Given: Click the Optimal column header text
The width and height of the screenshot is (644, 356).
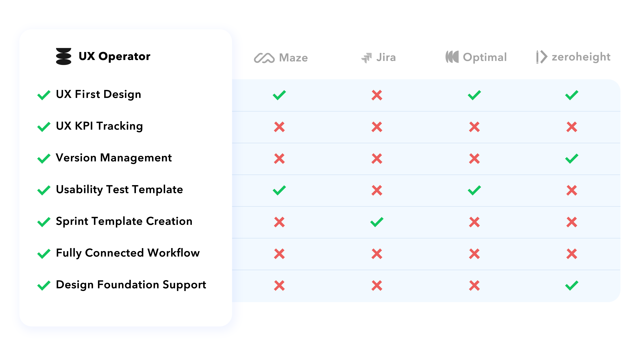Looking at the screenshot, I should point(485,57).
